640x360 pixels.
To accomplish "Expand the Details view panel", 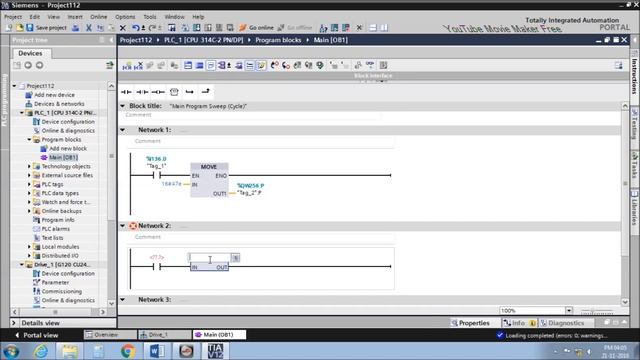I will 14,323.
